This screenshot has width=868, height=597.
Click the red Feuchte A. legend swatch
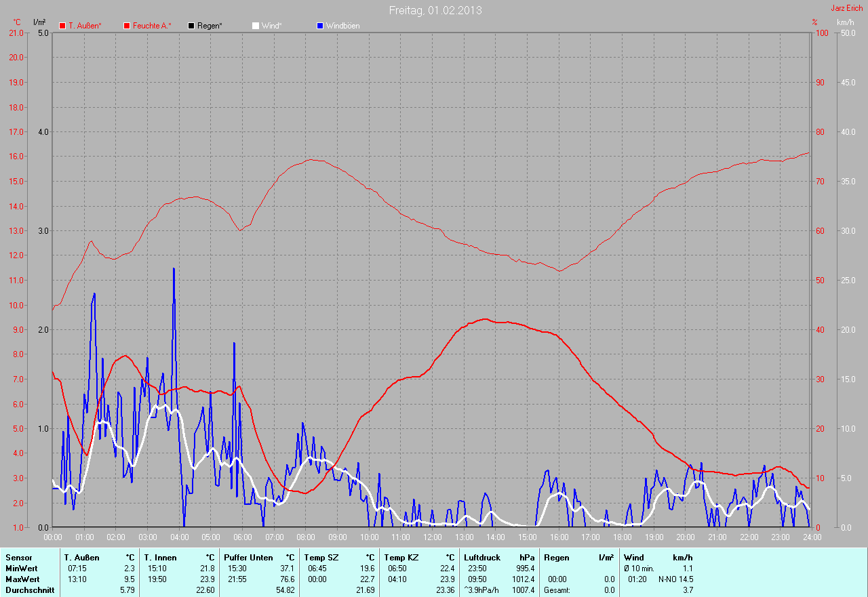[x=127, y=26]
